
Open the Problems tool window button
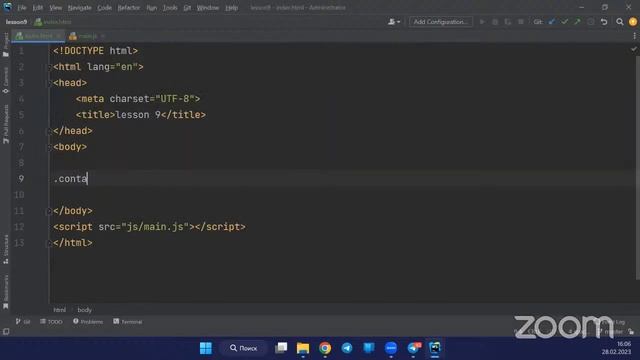88,322
